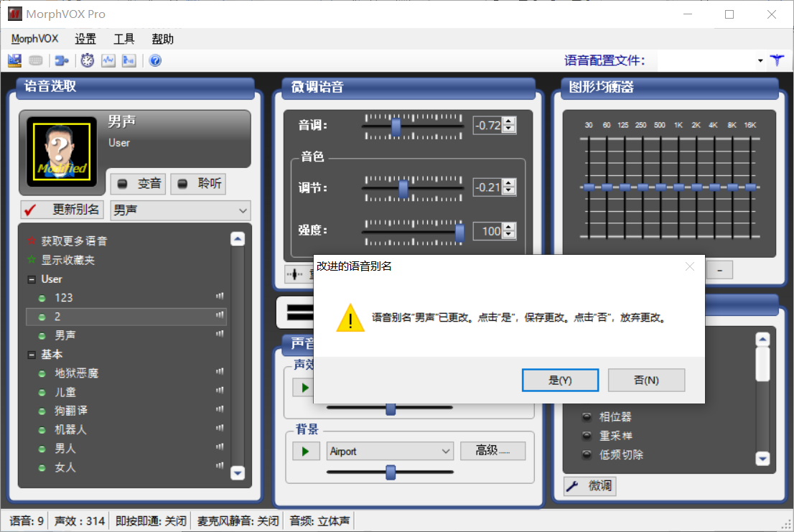Click the blue filter icon beside 语音配置文件
The image size is (794, 532).
(x=777, y=61)
